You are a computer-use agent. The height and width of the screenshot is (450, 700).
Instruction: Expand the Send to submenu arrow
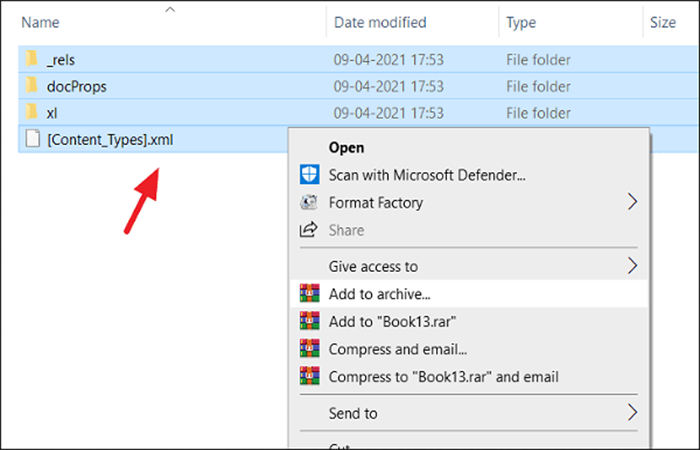pos(632,413)
